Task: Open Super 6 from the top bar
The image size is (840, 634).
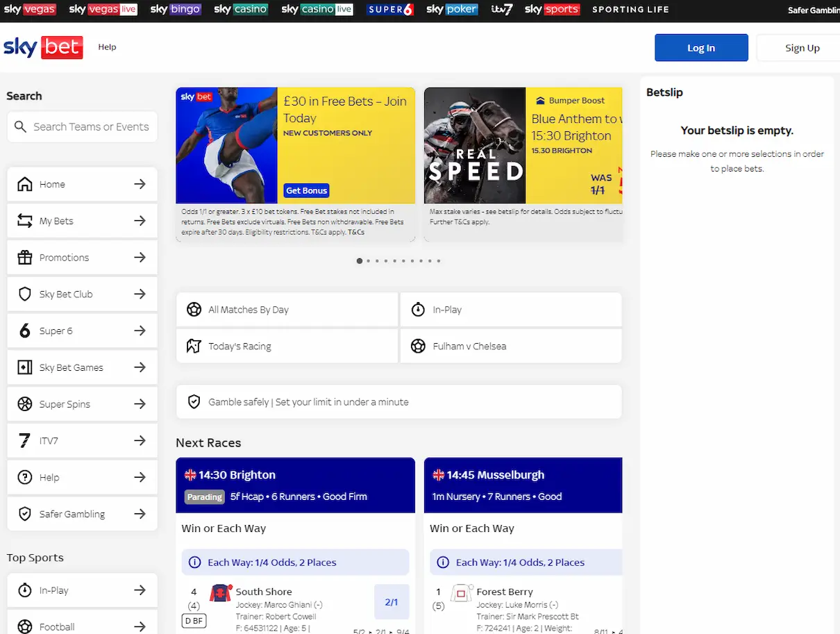Action: pyautogui.click(x=391, y=10)
